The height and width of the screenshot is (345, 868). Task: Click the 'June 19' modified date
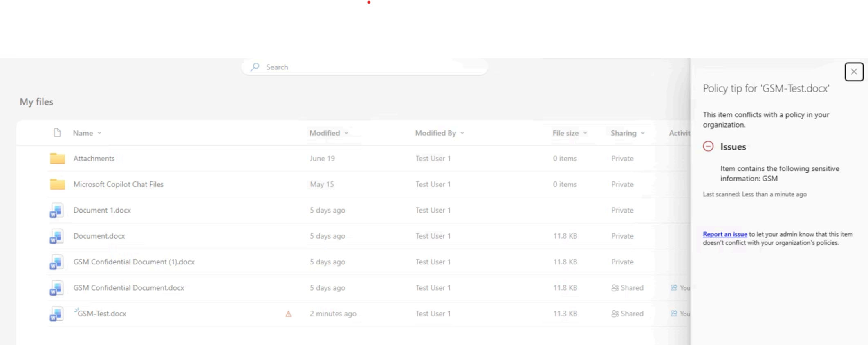pyautogui.click(x=322, y=159)
